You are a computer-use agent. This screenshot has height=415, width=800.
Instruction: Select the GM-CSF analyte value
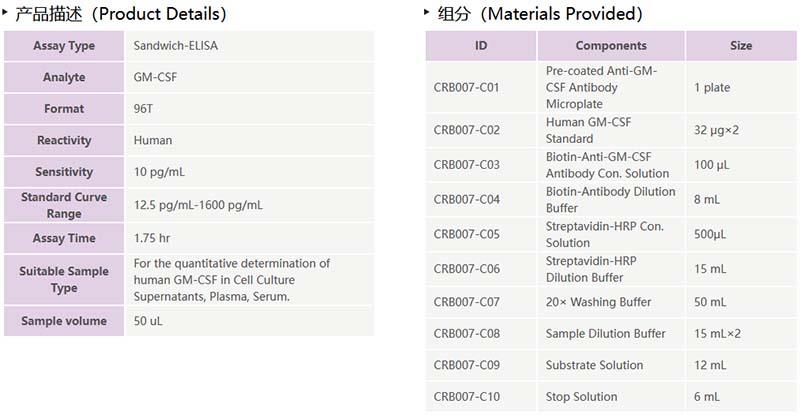coord(154,77)
